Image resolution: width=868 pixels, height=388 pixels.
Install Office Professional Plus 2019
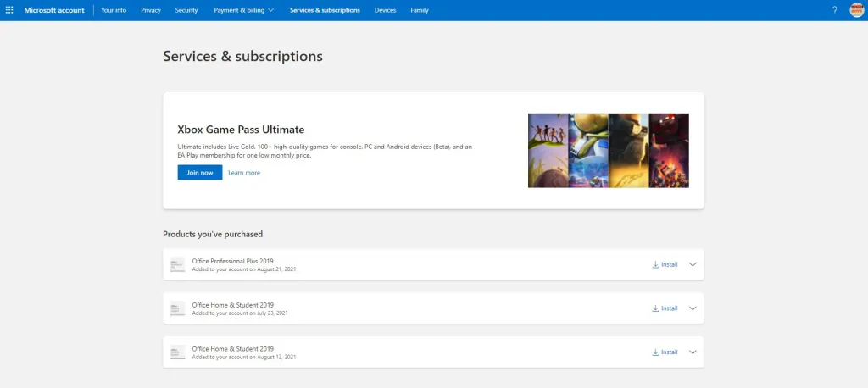[665, 264]
